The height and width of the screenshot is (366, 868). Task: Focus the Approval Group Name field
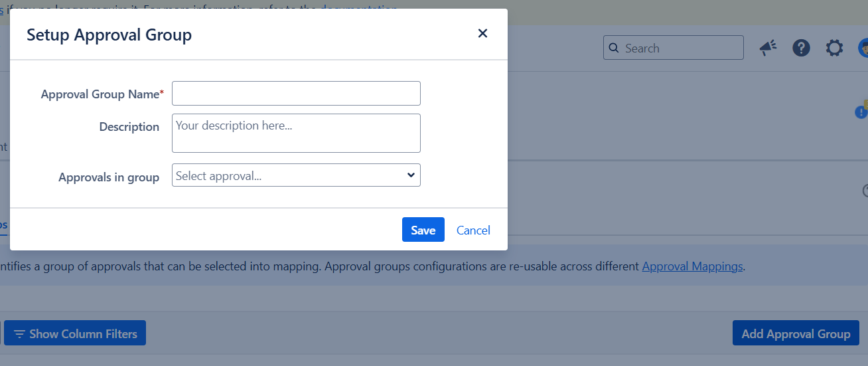296,94
